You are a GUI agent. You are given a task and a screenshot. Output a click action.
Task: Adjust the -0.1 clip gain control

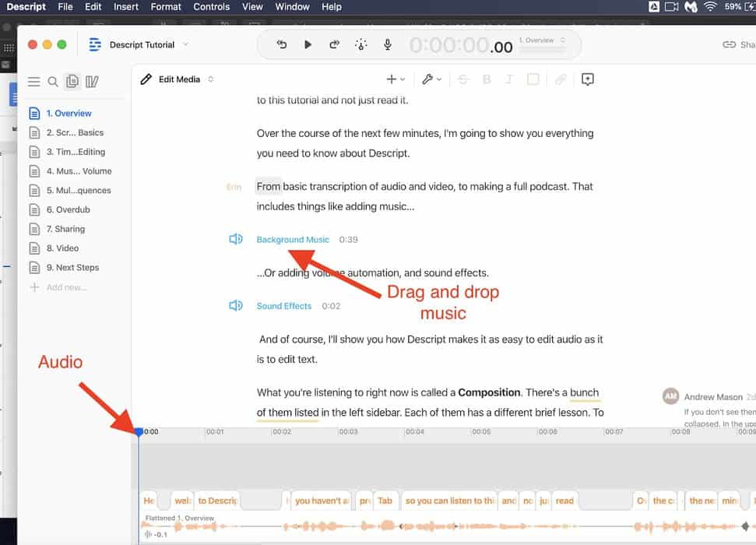tap(156, 534)
